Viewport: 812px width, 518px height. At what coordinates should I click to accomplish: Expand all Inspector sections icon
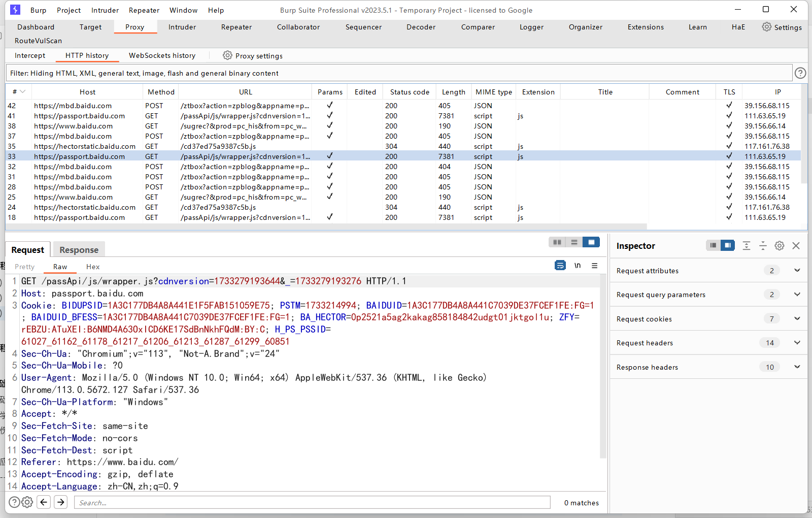pos(747,246)
